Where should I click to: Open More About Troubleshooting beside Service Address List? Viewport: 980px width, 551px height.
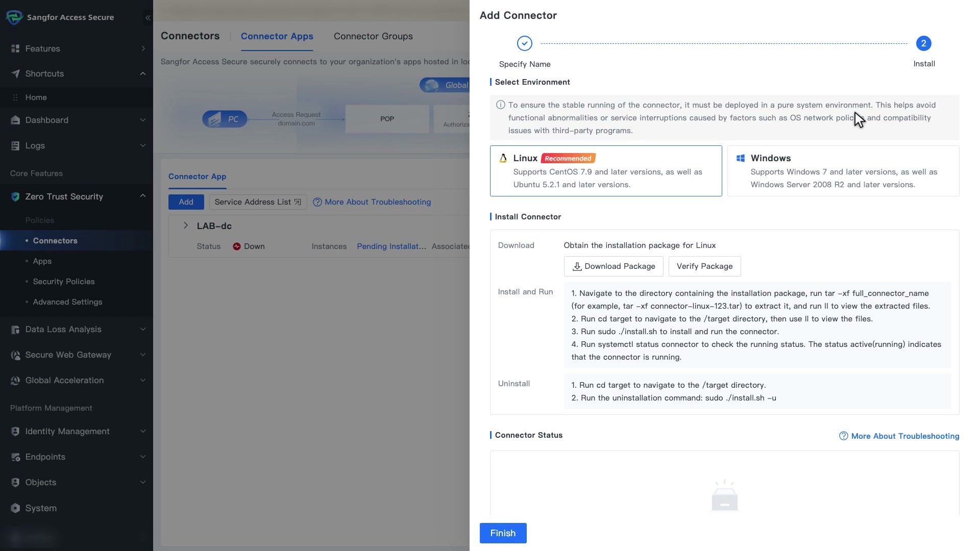(372, 202)
